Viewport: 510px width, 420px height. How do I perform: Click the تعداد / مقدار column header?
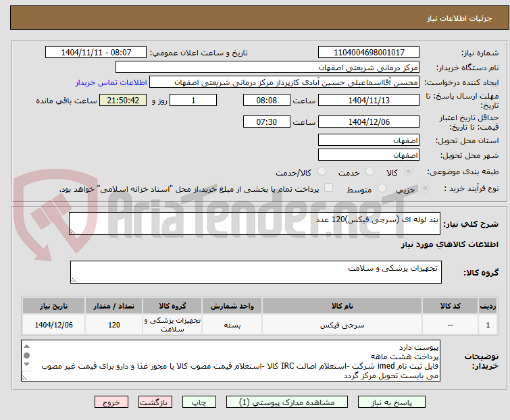coord(113,306)
